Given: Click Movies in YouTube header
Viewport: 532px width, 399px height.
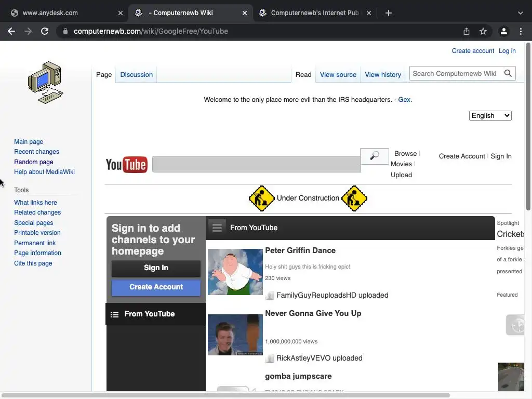Looking at the screenshot, I should click(401, 164).
